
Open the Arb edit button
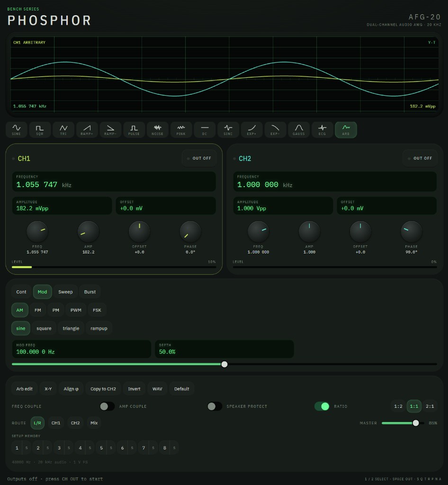coord(25,389)
